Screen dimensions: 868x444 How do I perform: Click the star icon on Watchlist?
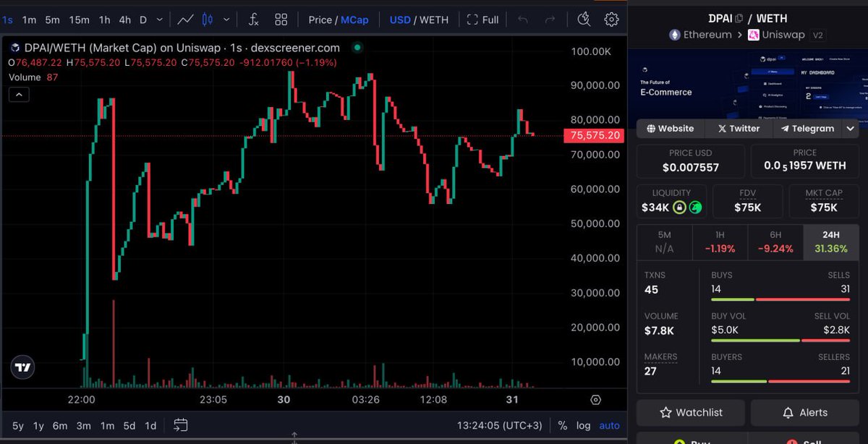(666, 412)
